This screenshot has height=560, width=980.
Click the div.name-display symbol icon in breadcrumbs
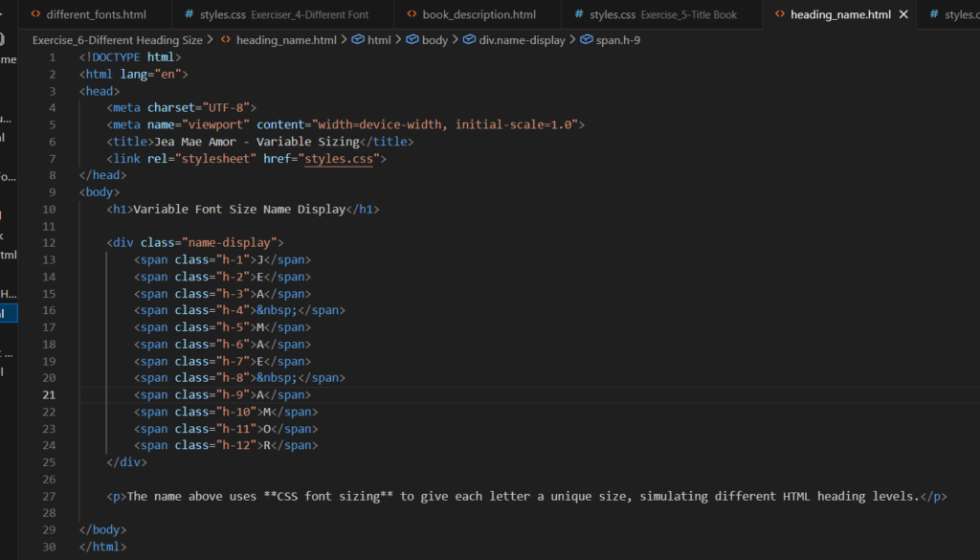(467, 40)
